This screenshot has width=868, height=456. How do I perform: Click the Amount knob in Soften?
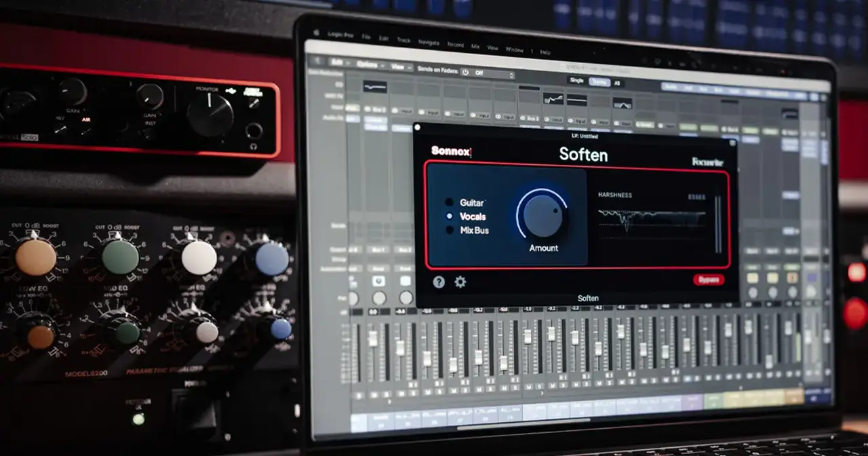[543, 214]
